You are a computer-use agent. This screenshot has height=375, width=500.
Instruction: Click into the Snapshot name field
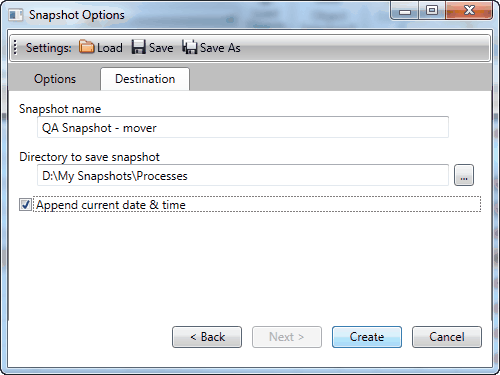coord(243,127)
